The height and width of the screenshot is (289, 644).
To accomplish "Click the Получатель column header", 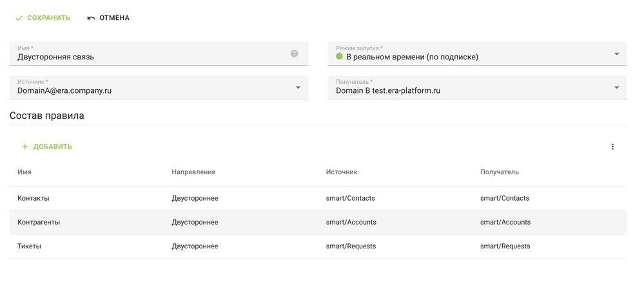I will [499, 172].
